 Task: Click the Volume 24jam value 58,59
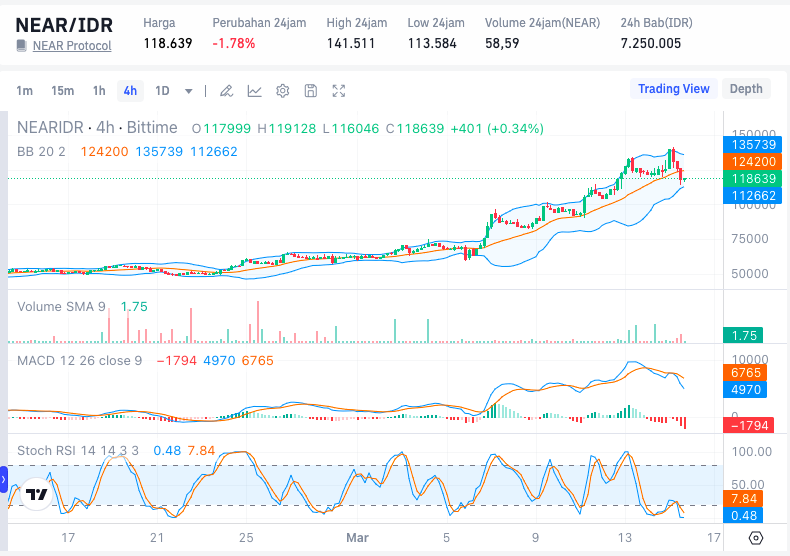tap(502, 43)
